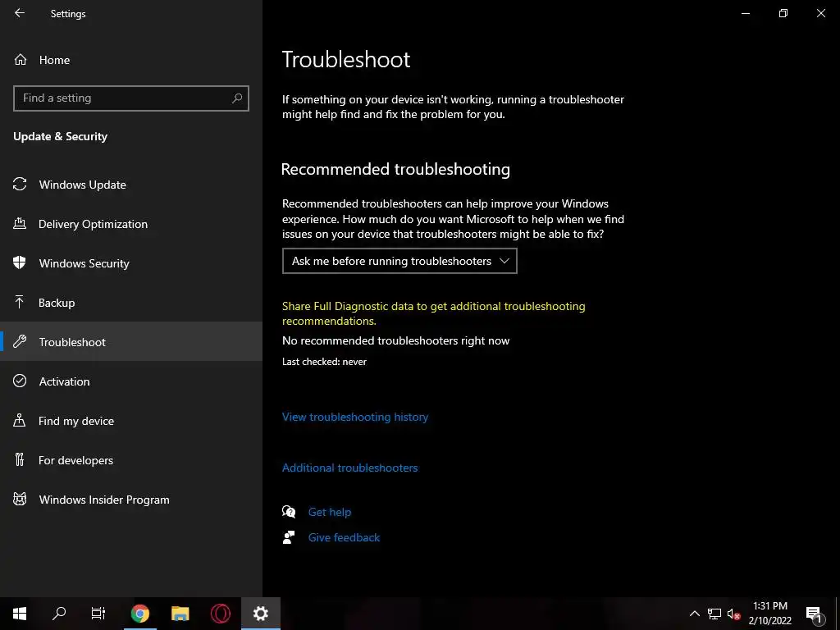Click the back arrow in Settings
The width and height of the screenshot is (840, 630).
tap(20, 13)
